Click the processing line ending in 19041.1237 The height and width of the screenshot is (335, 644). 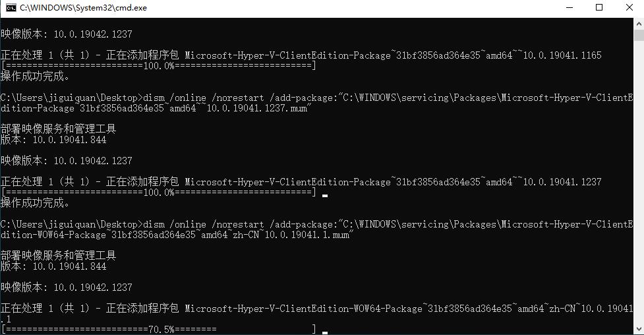tap(301, 182)
